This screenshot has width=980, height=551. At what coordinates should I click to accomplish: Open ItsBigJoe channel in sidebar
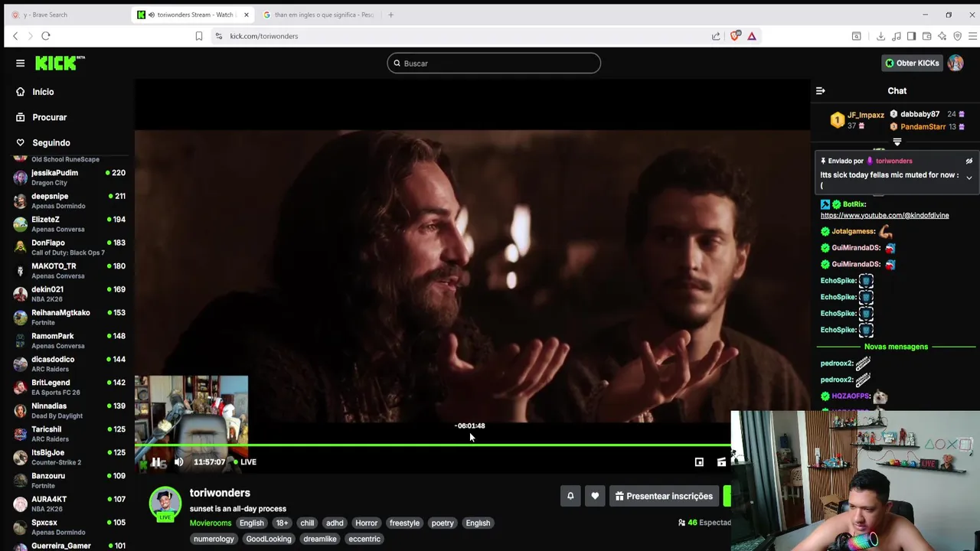69,457
